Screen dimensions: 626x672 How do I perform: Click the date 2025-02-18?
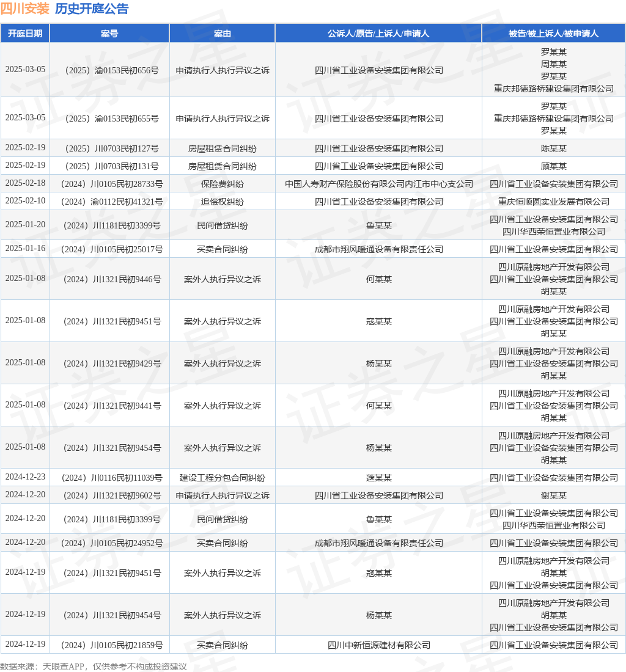pos(25,183)
